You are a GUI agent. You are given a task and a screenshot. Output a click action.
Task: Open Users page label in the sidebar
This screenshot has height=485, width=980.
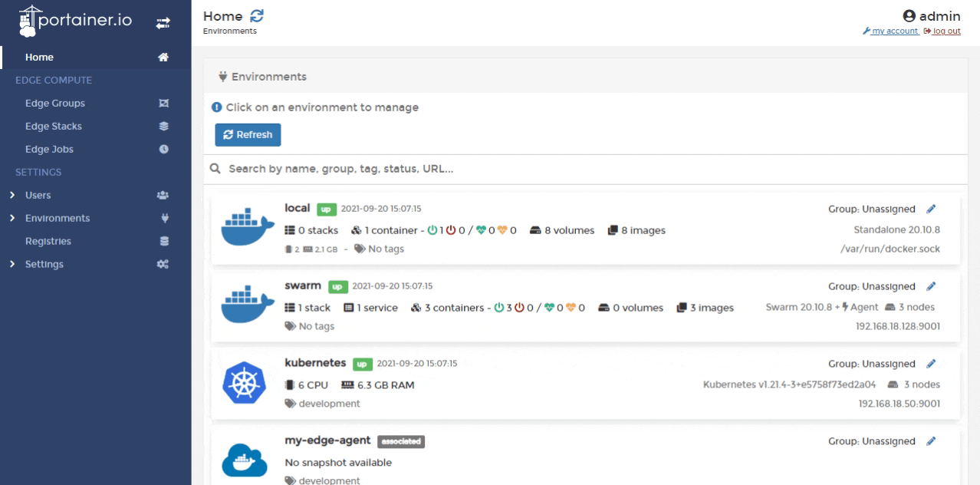[38, 195]
